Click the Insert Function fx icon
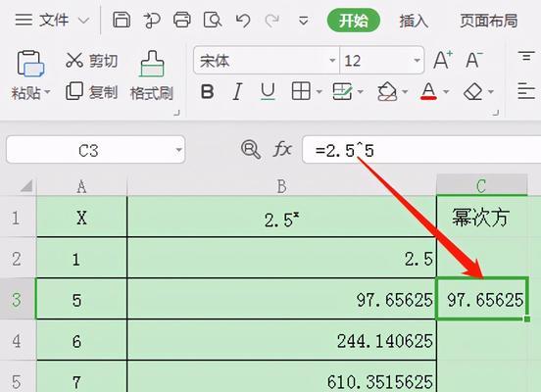This screenshot has width=541, height=392. coord(282,149)
